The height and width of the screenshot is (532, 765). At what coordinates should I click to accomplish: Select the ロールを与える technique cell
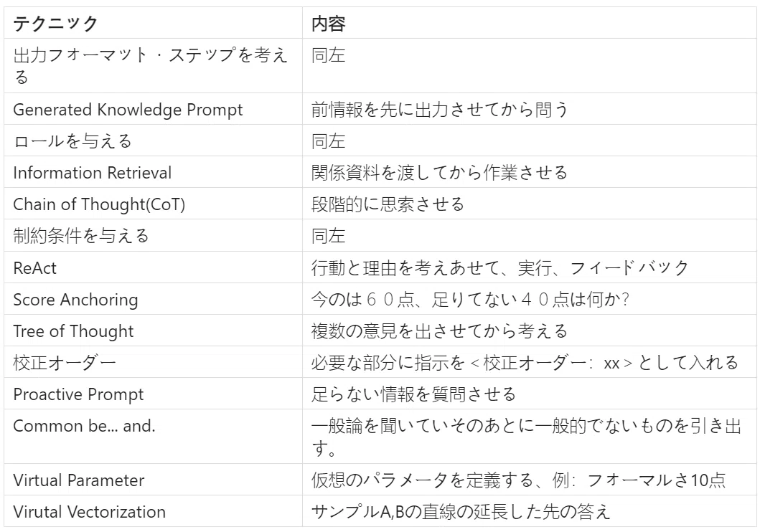tap(153, 141)
